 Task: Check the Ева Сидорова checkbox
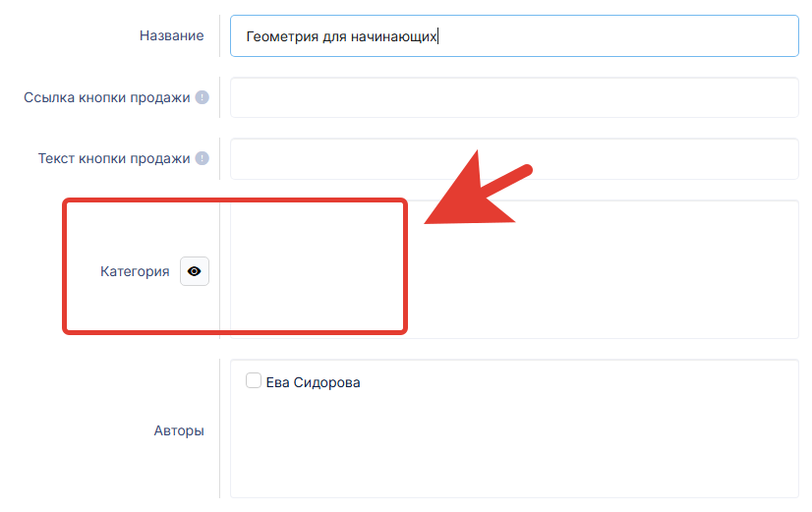[254, 381]
